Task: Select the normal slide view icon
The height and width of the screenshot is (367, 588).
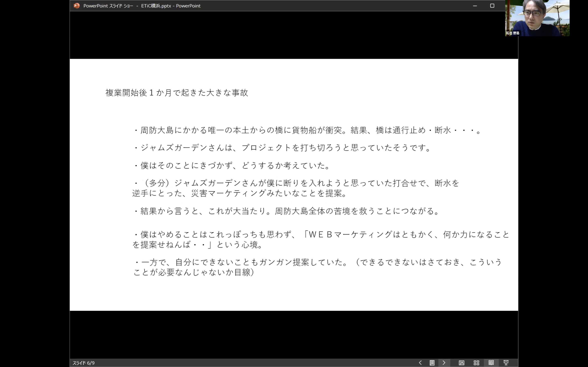Action: pyautogui.click(x=461, y=363)
